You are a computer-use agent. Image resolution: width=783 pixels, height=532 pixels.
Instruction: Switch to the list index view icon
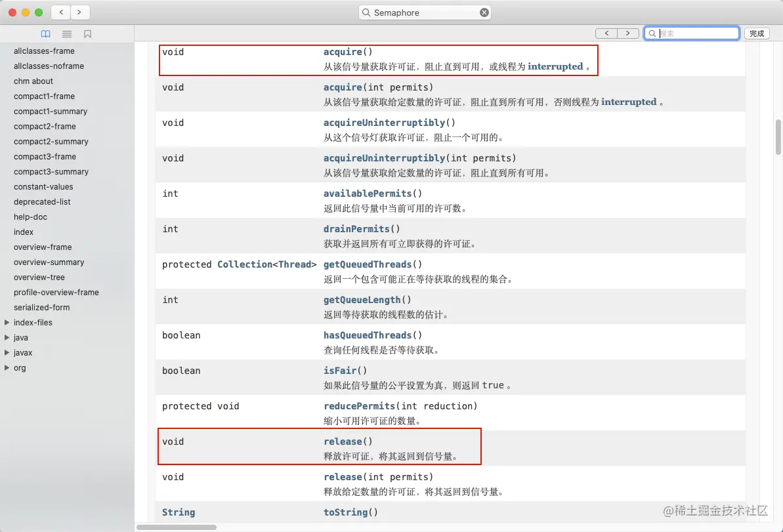click(x=67, y=34)
